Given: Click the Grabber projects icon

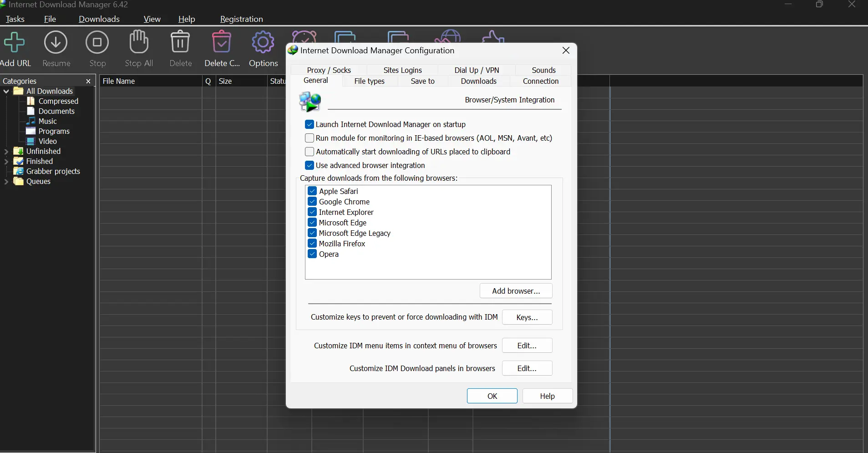Looking at the screenshot, I should pos(19,171).
